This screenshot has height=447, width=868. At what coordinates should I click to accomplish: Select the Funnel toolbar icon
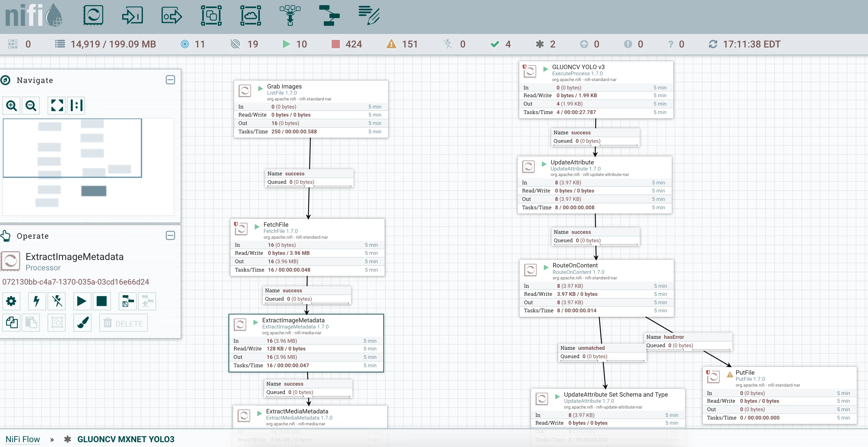(x=290, y=16)
